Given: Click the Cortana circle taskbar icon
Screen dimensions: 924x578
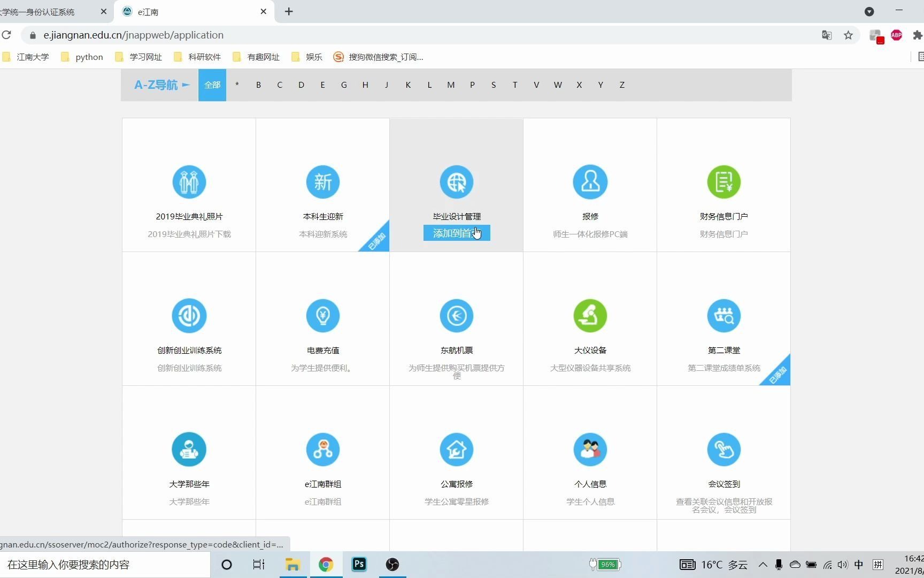Looking at the screenshot, I should [x=227, y=565].
